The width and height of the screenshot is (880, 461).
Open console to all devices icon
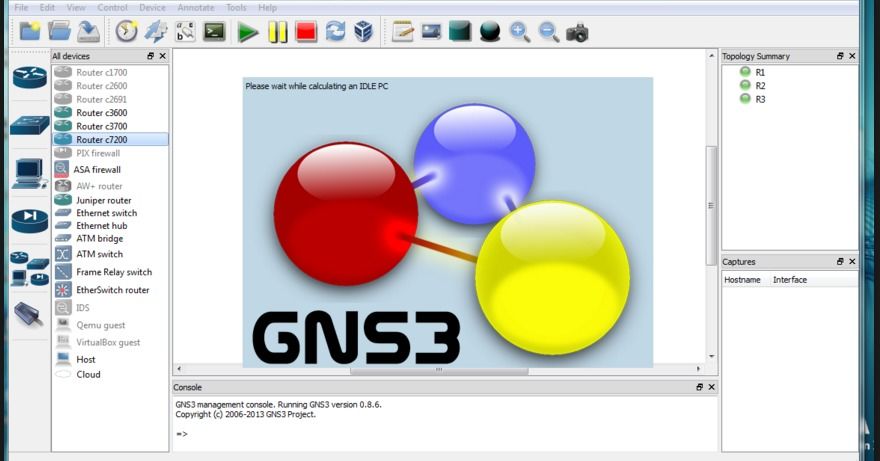[214, 32]
